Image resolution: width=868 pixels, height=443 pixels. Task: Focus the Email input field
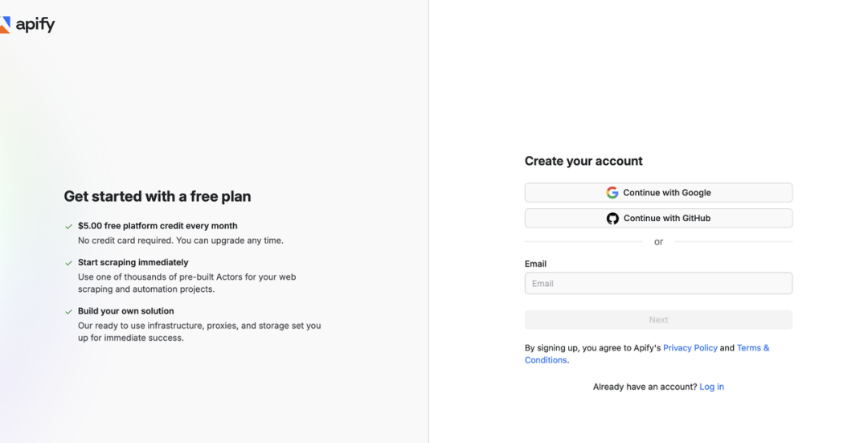tap(658, 283)
